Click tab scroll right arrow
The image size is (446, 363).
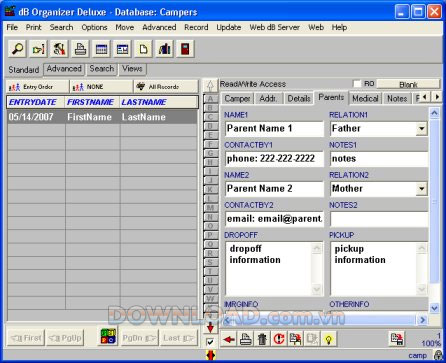pyautogui.click(x=437, y=97)
